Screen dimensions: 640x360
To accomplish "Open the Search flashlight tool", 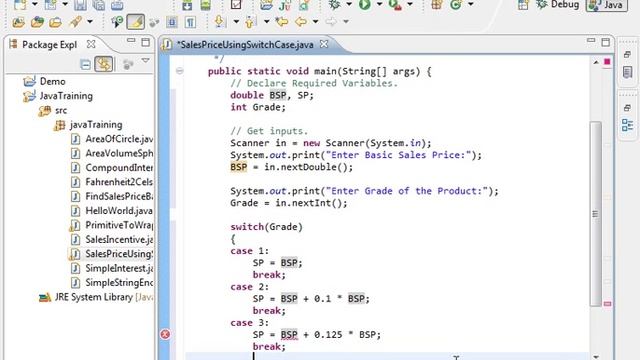I will coord(76,22).
